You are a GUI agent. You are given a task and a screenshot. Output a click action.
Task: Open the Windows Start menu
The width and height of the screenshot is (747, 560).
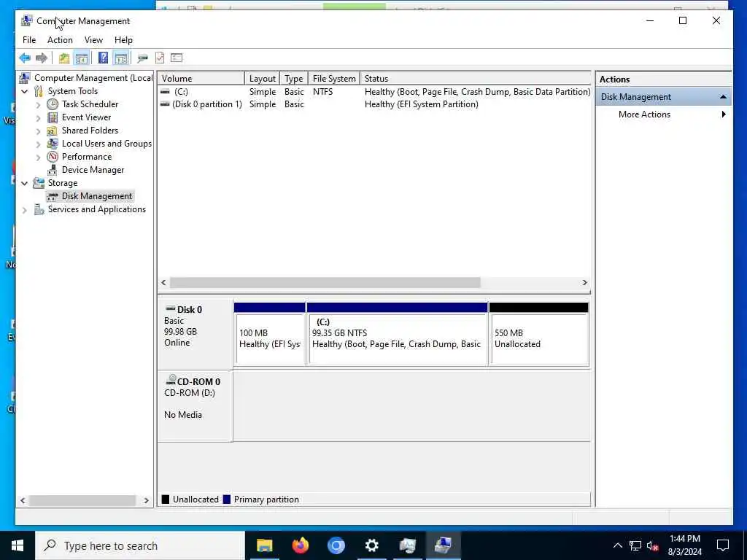pos(18,545)
